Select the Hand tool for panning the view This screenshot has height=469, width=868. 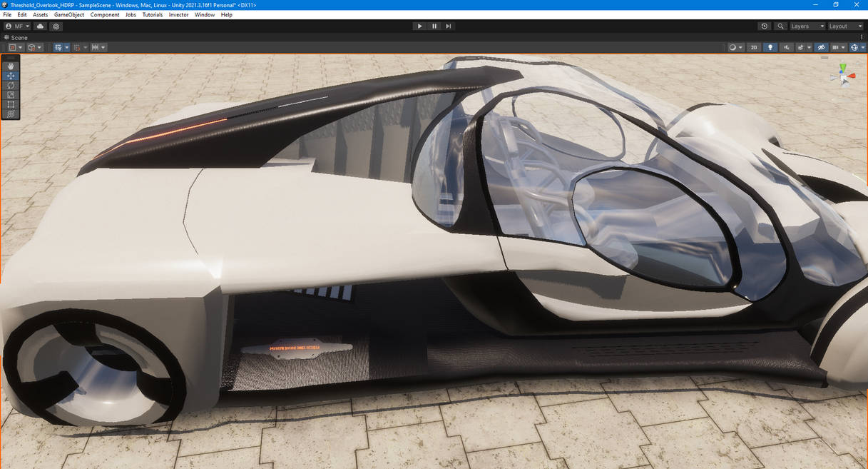pos(10,66)
